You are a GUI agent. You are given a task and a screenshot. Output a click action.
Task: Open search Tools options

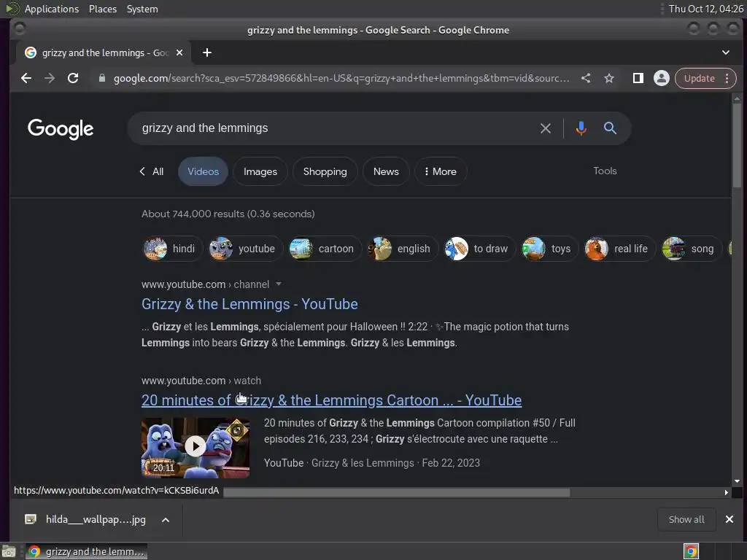(605, 171)
